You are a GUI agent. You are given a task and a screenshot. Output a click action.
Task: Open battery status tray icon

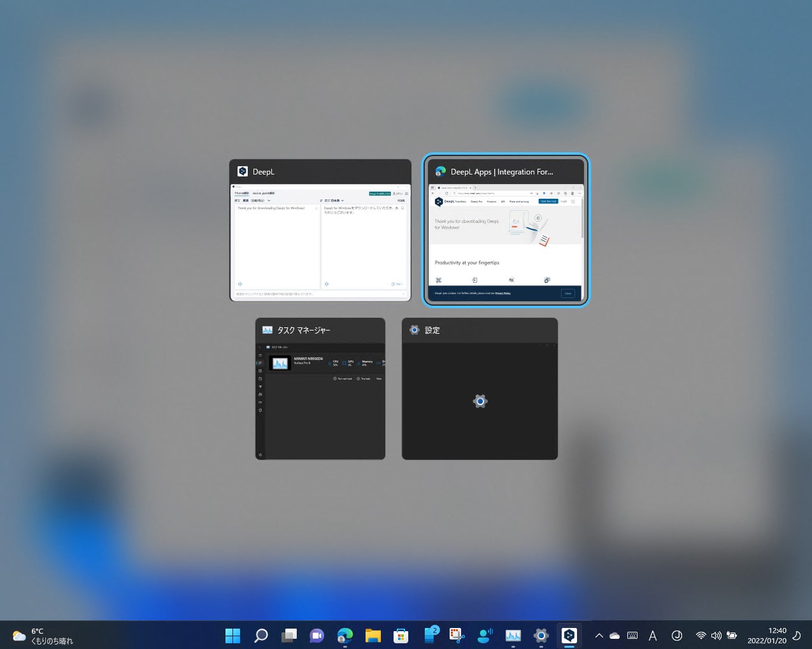[x=732, y=636]
